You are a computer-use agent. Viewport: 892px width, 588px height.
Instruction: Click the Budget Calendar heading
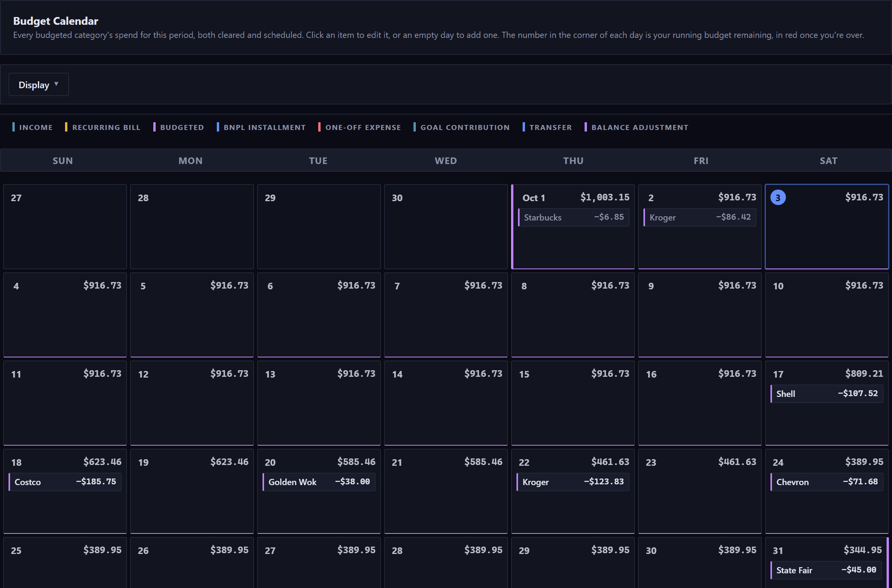point(56,21)
